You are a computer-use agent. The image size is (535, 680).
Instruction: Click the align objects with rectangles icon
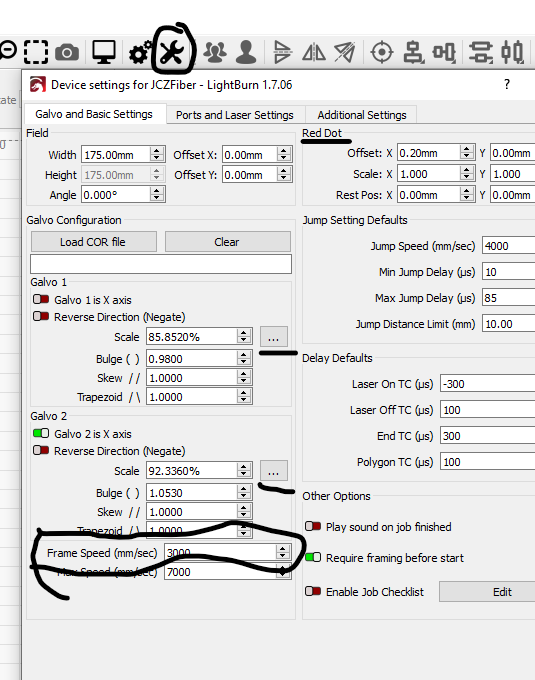click(444, 52)
